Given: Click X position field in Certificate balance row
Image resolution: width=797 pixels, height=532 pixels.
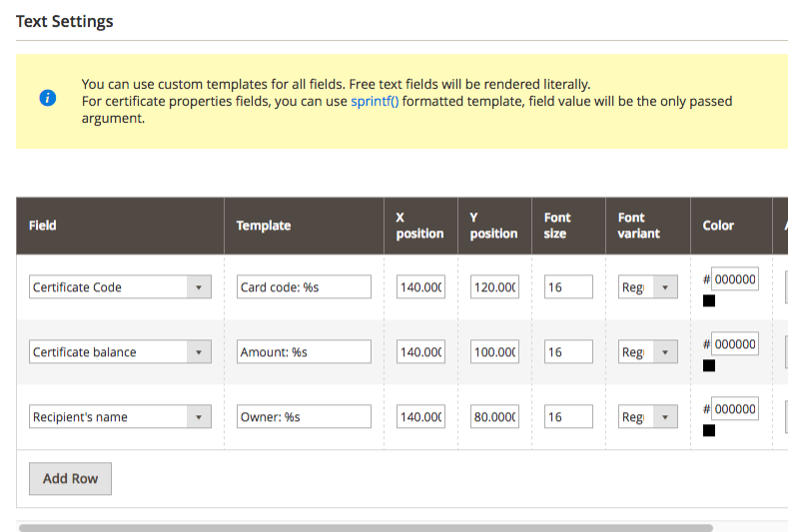Looking at the screenshot, I should point(420,352).
